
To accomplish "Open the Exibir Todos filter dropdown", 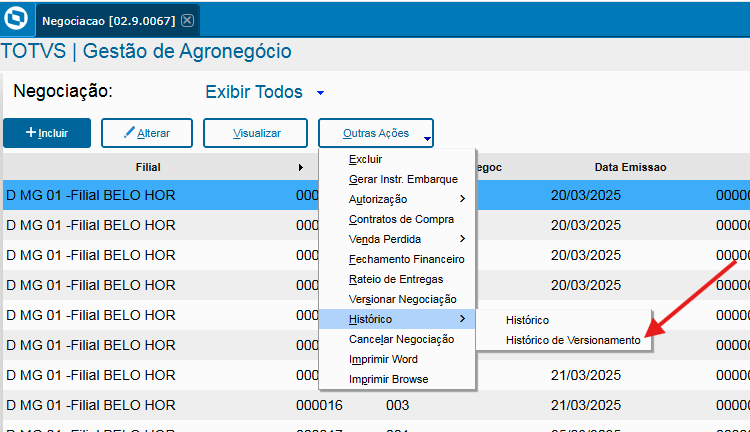I will pos(320,93).
